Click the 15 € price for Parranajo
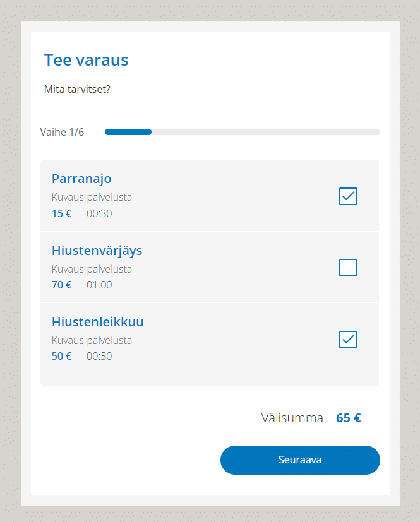This screenshot has width=420, height=522. 61,213
